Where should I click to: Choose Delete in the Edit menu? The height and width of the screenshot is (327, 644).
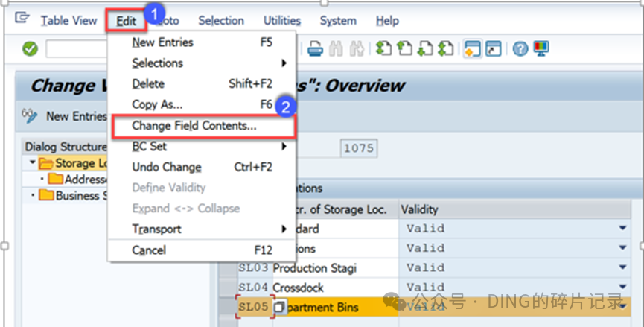tap(202, 84)
